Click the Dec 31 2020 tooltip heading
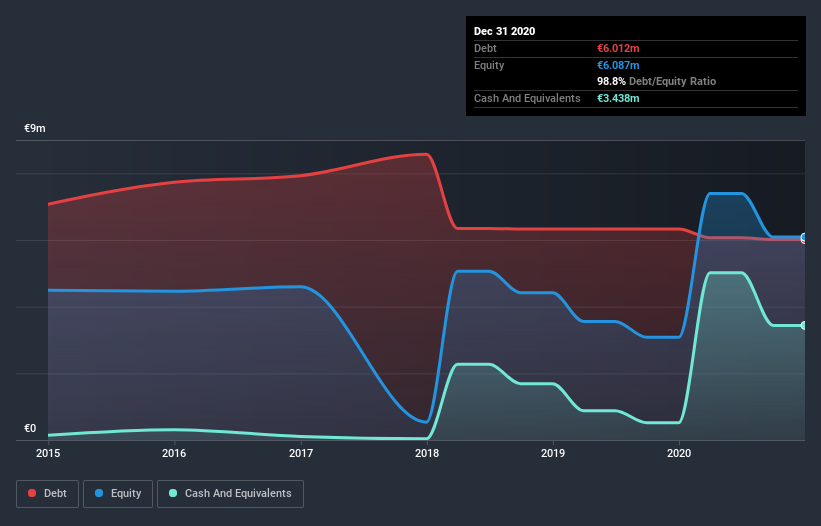This screenshot has height=526, width=821. click(x=504, y=31)
